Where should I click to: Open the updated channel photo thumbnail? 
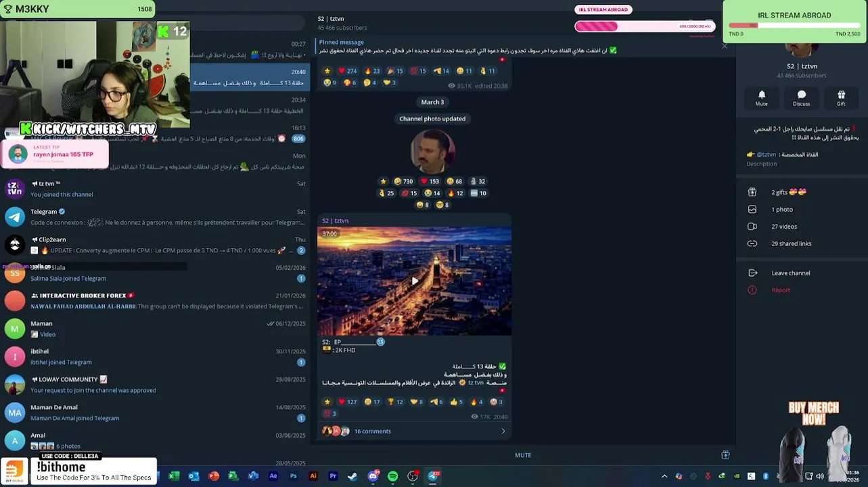click(x=432, y=152)
